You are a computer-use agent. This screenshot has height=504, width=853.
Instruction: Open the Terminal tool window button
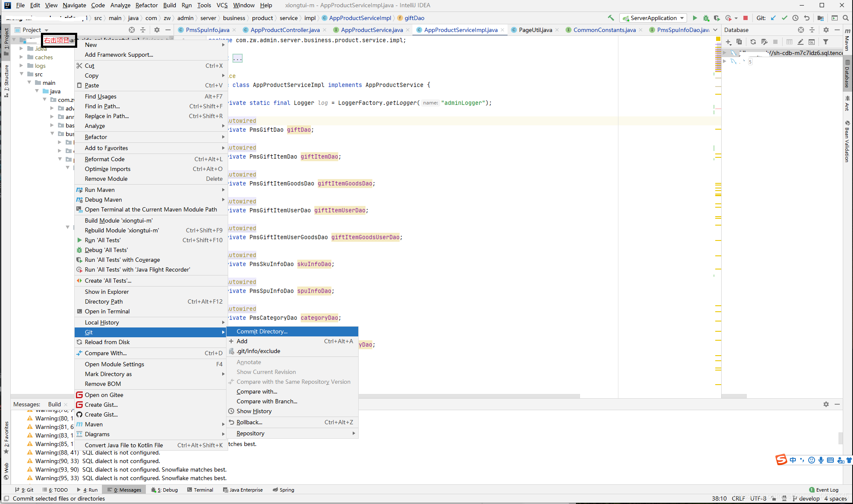(x=200, y=490)
